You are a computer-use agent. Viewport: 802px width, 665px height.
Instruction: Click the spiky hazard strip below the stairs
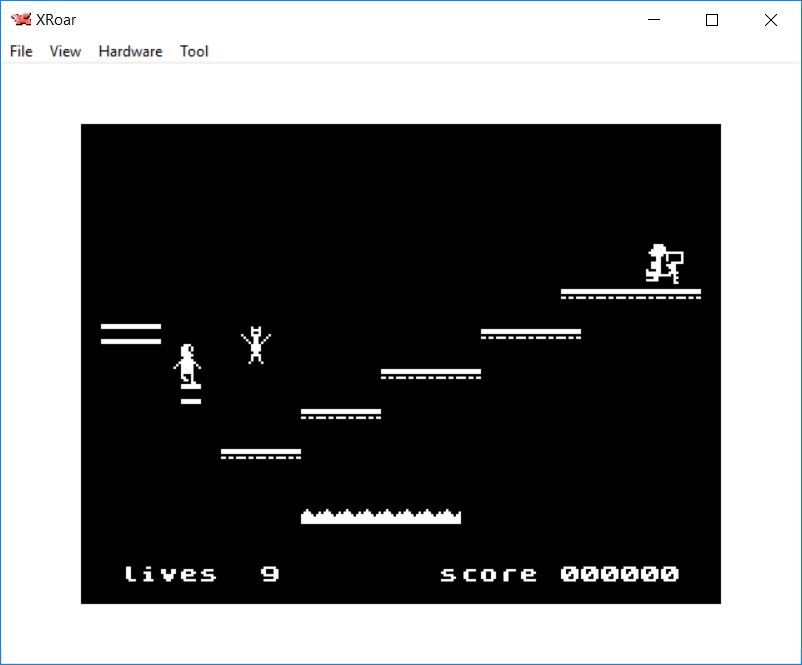pyautogui.click(x=380, y=516)
